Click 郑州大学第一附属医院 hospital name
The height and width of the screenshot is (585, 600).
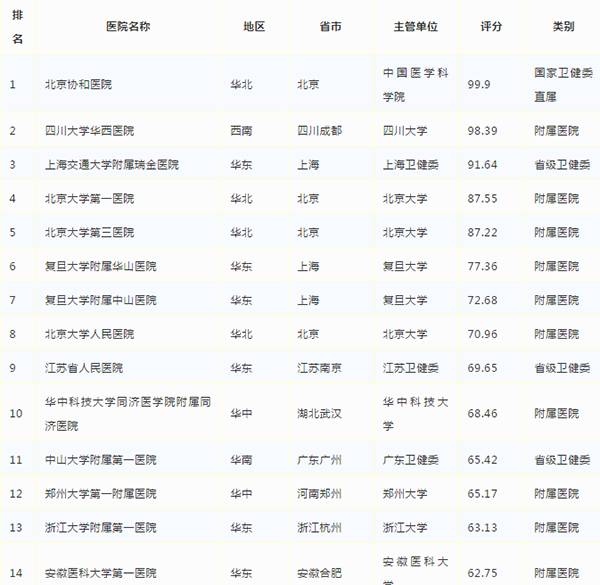tap(101, 494)
